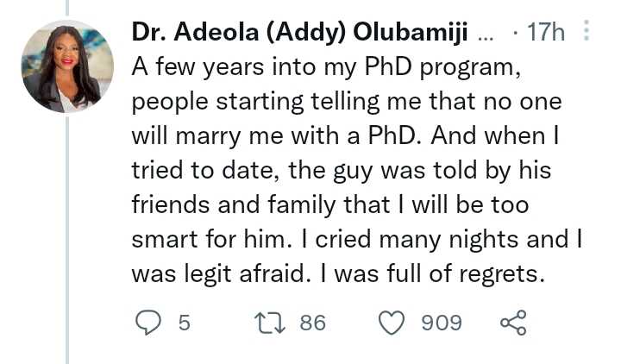View the 86 retweets count
The image size is (621, 364).
312,323
